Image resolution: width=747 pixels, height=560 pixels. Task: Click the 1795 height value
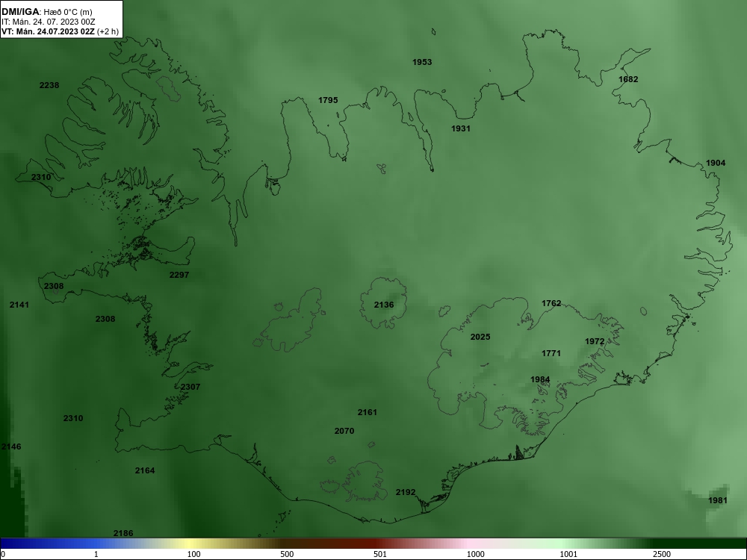[328, 100]
